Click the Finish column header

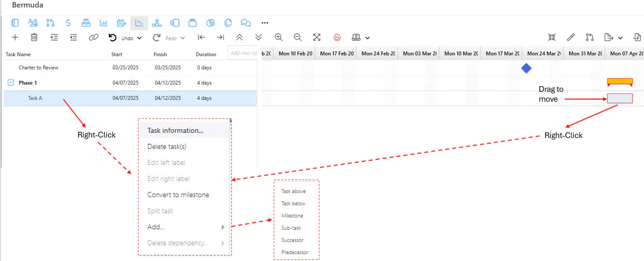coord(160,54)
